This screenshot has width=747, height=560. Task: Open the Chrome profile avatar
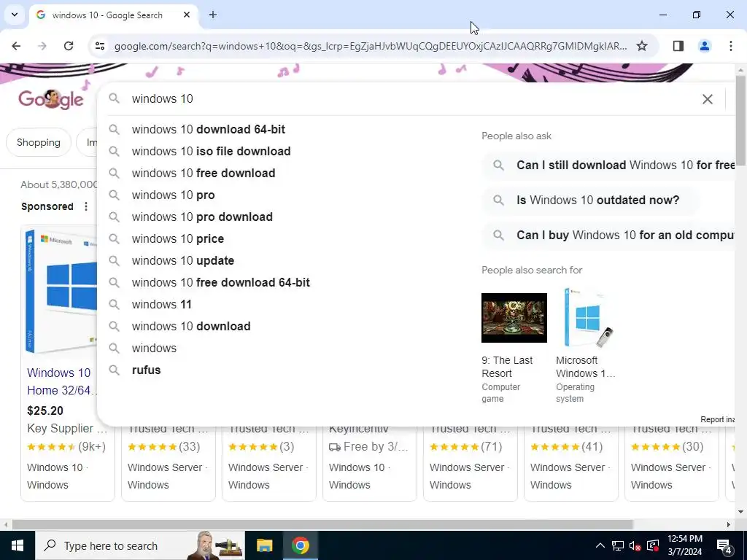pyautogui.click(x=705, y=46)
